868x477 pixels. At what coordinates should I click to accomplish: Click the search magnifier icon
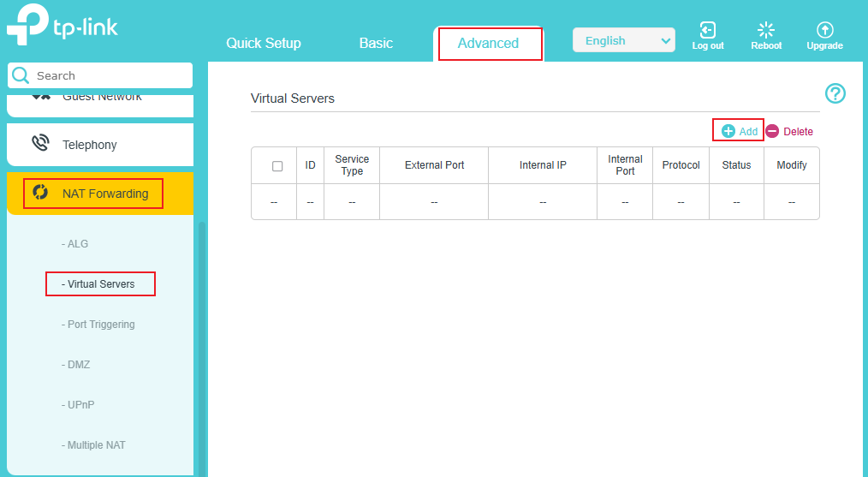click(x=21, y=75)
